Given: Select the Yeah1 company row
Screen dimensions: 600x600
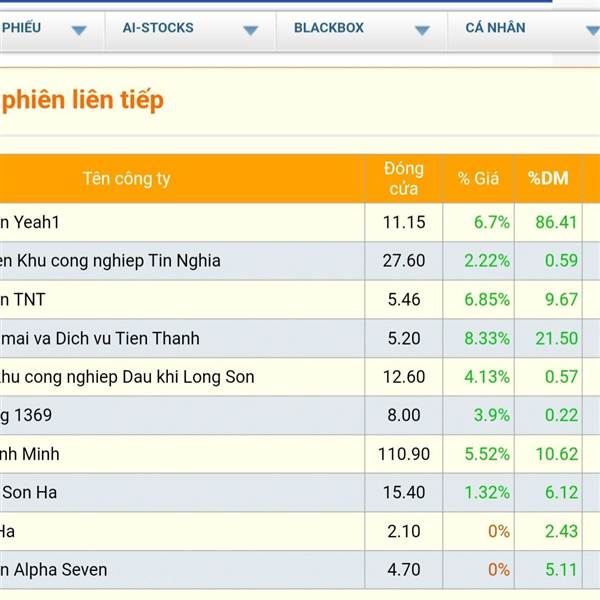Looking at the screenshot, I should 291,222.
